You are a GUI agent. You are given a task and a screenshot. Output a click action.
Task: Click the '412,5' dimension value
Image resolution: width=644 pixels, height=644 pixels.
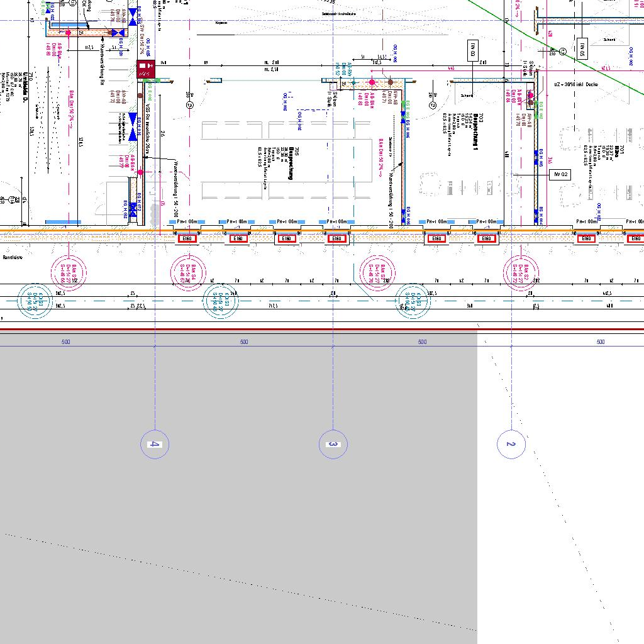pyautogui.click(x=607, y=293)
